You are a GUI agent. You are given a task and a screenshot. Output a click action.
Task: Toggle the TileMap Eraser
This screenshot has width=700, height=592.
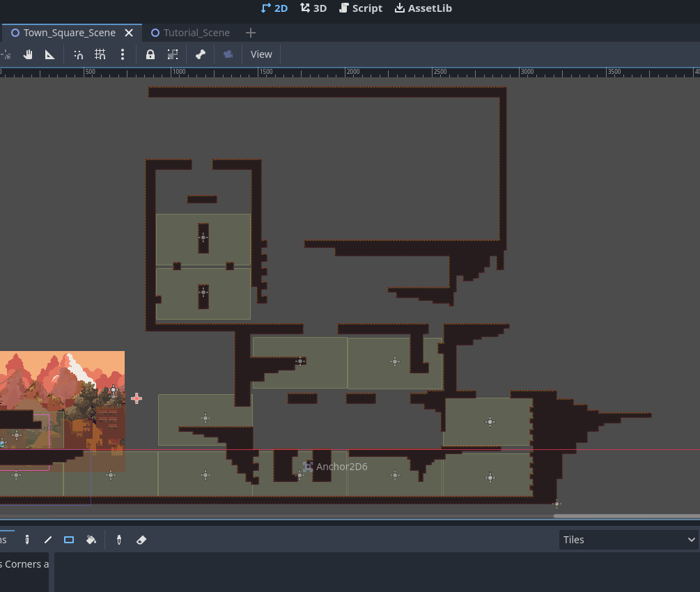click(x=141, y=540)
